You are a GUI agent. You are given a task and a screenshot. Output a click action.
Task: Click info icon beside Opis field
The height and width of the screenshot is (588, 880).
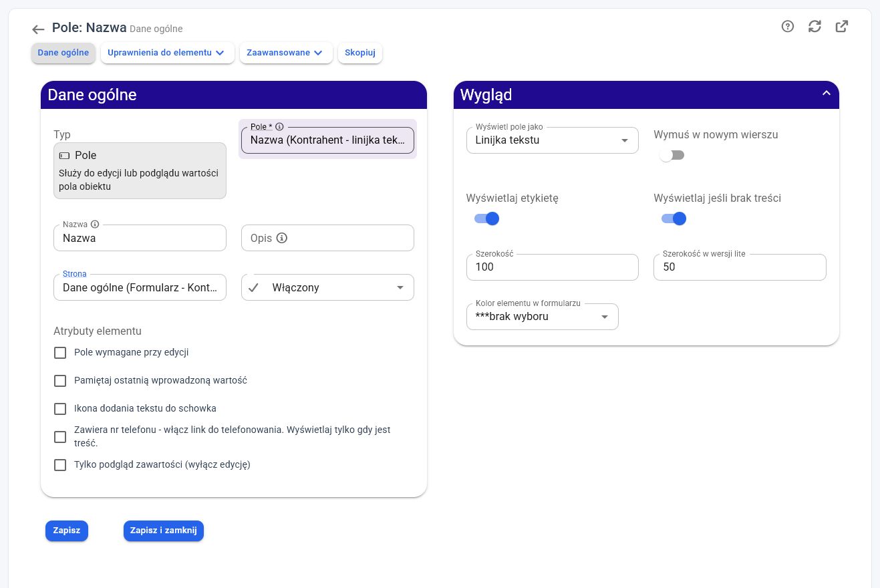(x=282, y=238)
